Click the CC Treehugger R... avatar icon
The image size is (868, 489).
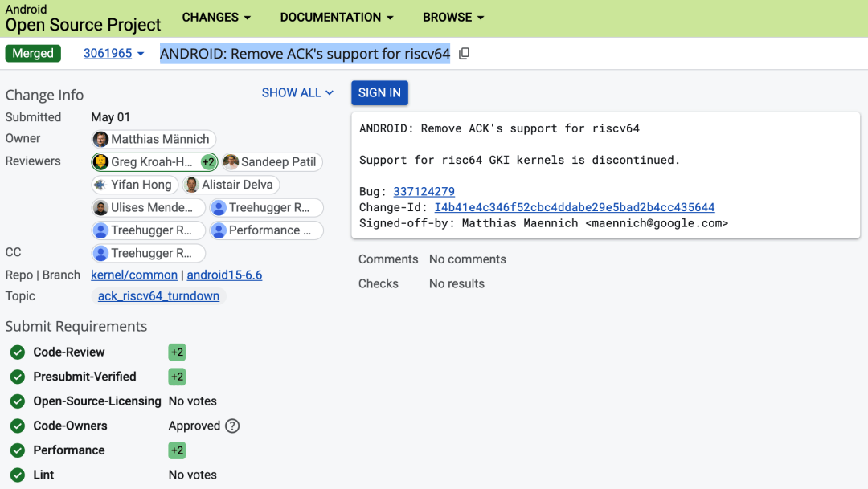[100, 253]
